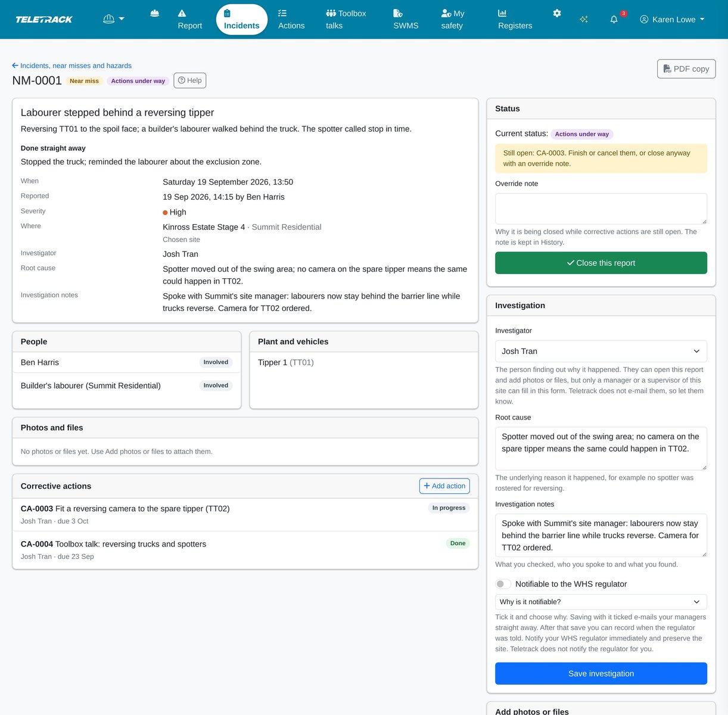The height and width of the screenshot is (715, 728).
Task: Toggle Notifiable to the WHS regulator
Action: point(503,584)
